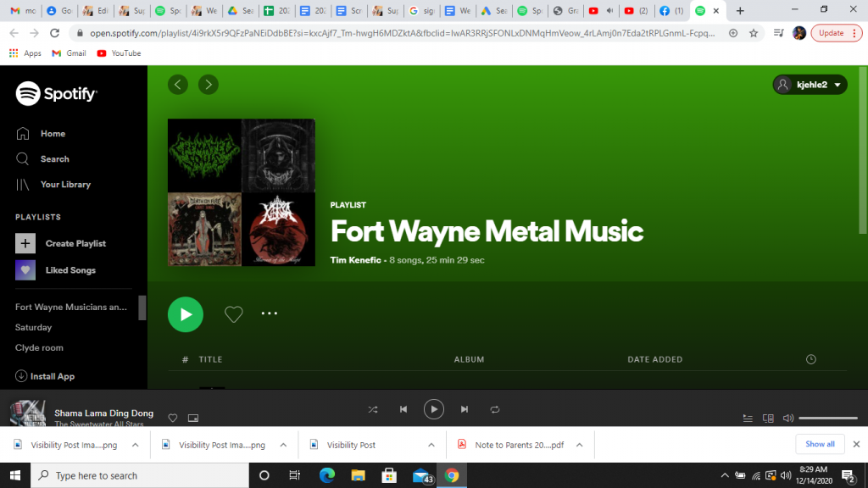This screenshot has width=868, height=488.
Task: Open the kjehle2 user account menu
Action: pos(810,85)
